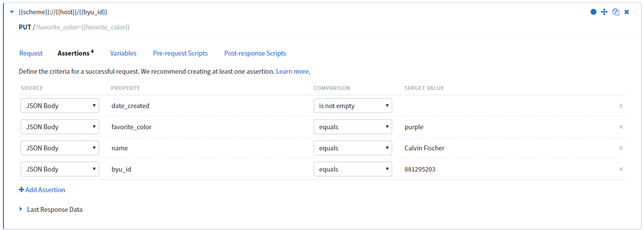The width and height of the screenshot is (644, 230).
Task: Click the move step handle icon
Action: [x=604, y=12]
